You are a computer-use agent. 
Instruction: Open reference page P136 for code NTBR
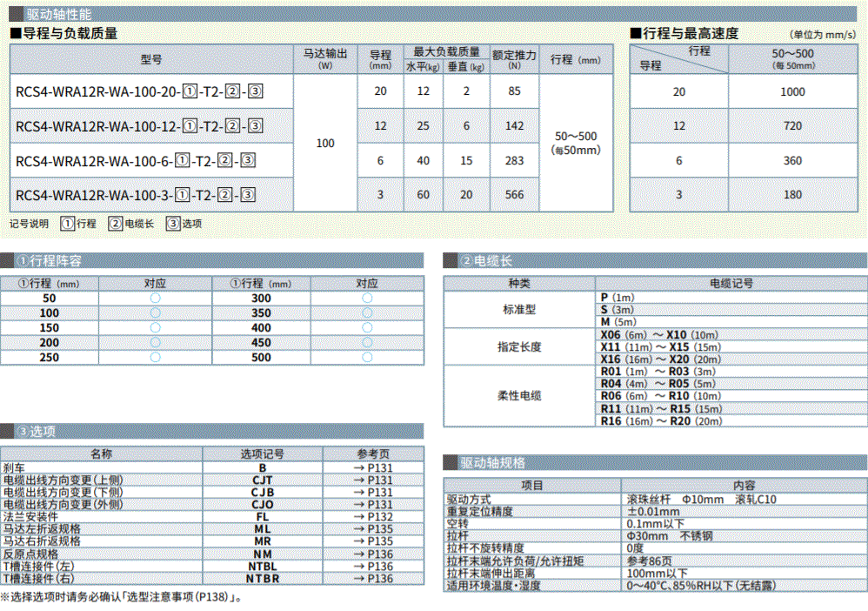pyautogui.click(x=374, y=578)
